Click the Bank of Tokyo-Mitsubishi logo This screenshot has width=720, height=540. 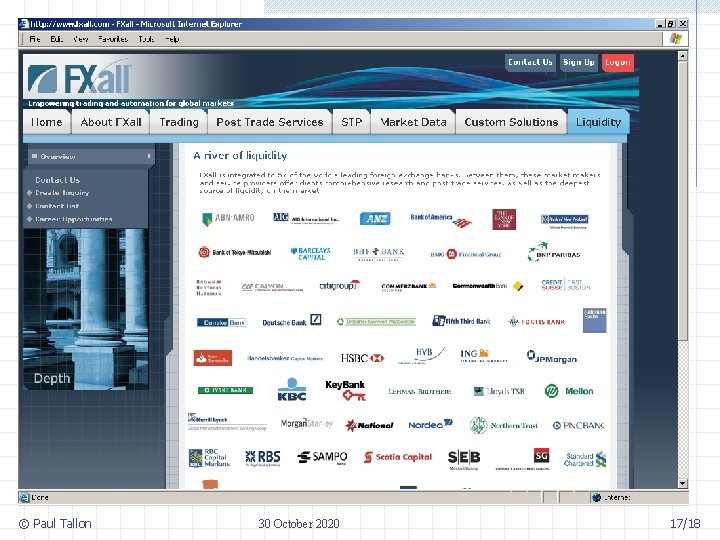point(235,253)
